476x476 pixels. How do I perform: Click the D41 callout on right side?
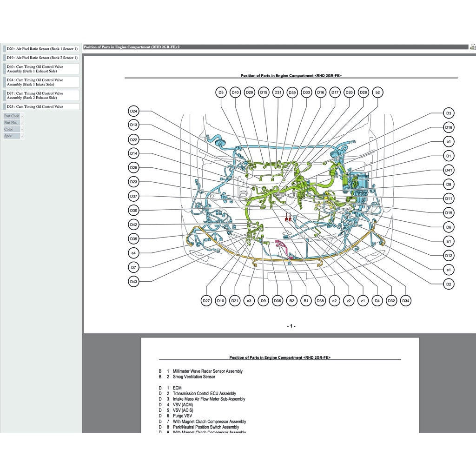pyautogui.click(x=448, y=170)
